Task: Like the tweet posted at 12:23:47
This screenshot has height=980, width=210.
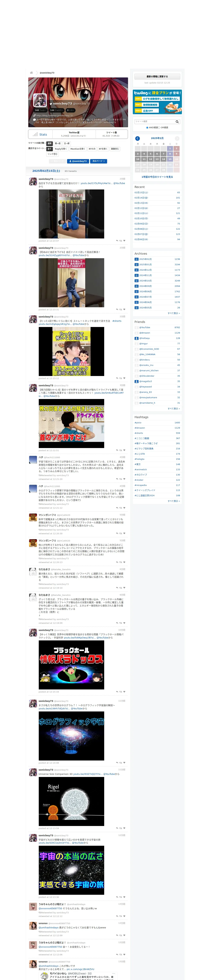Action: click(x=124, y=240)
